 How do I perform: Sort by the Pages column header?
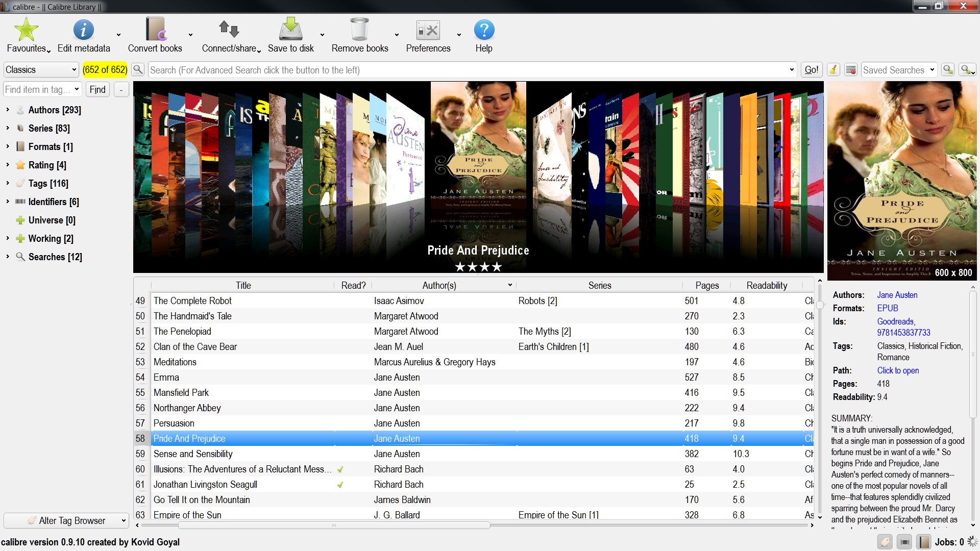coord(706,285)
